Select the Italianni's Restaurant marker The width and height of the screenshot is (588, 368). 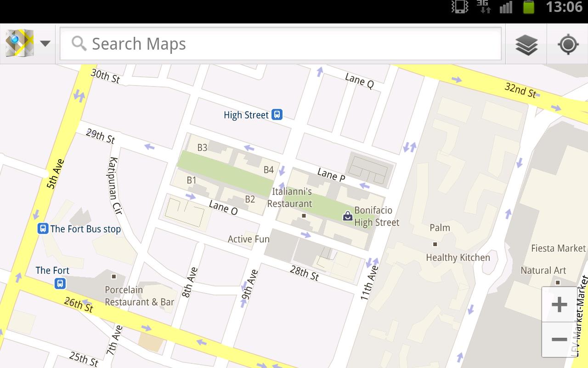click(x=304, y=215)
